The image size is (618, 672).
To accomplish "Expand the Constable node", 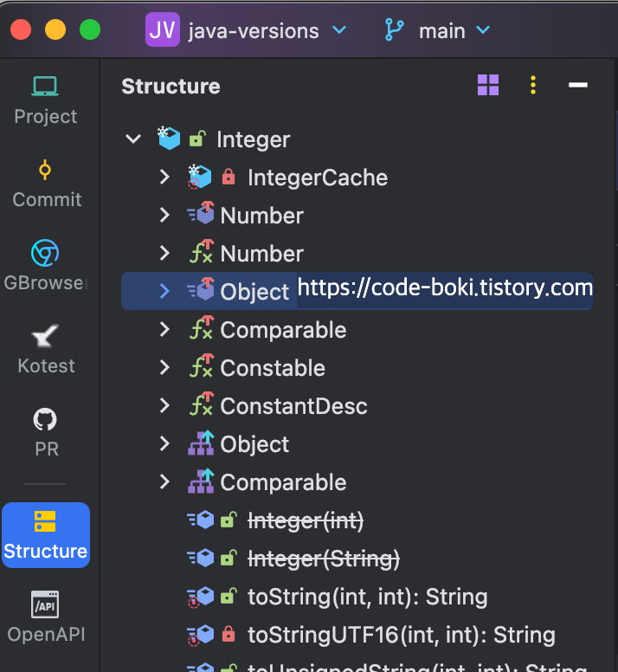I will tap(164, 368).
